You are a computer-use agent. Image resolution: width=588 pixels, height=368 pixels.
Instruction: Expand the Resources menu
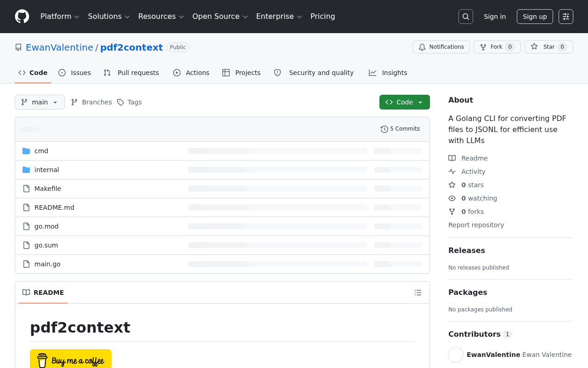click(x=161, y=17)
